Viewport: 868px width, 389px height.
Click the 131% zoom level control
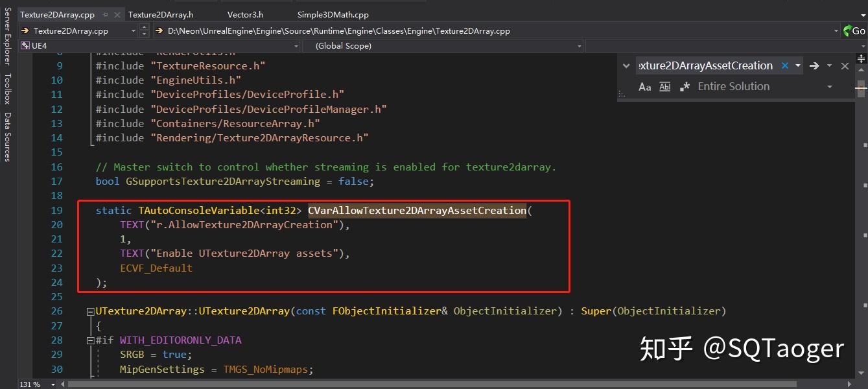(30, 383)
